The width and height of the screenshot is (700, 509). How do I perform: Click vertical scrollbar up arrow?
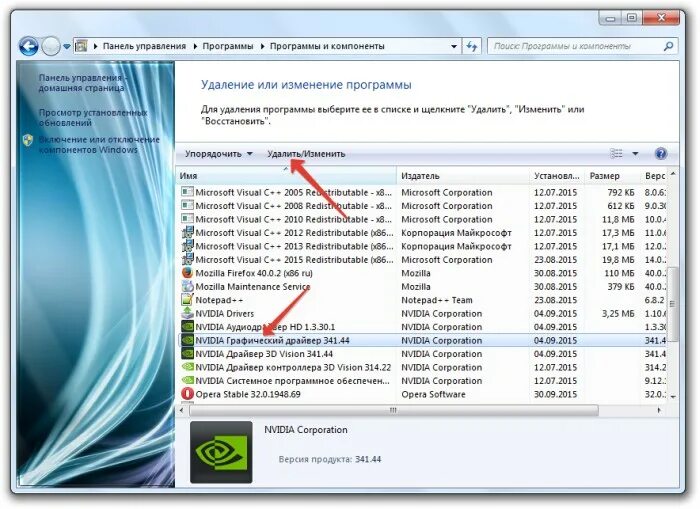[x=673, y=174]
